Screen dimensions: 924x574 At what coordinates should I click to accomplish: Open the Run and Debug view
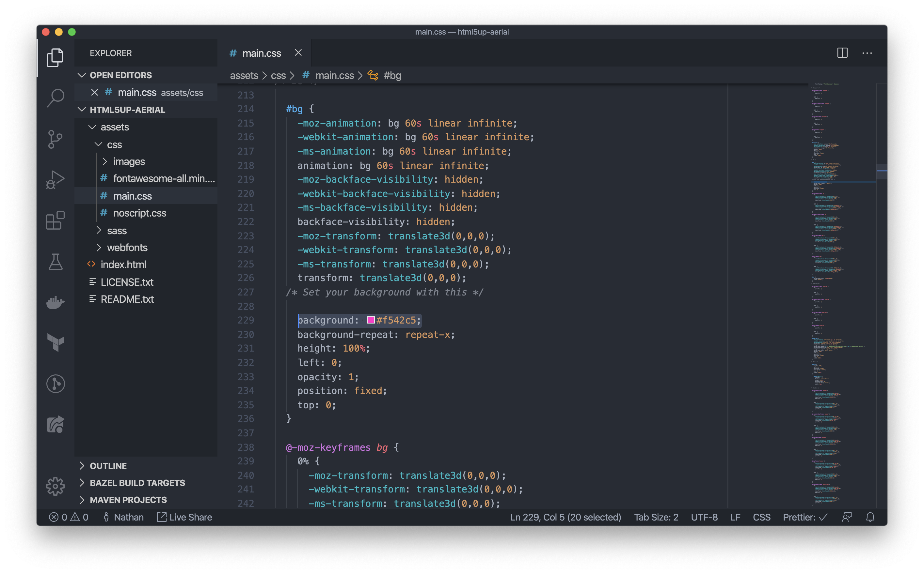pyautogui.click(x=56, y=180)
